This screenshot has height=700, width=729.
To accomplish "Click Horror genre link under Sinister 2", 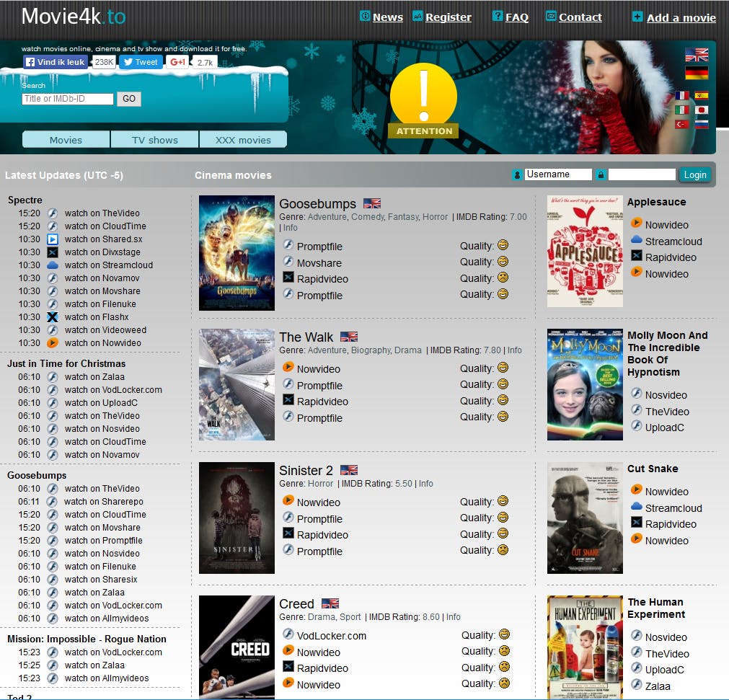I will (320, 484).
